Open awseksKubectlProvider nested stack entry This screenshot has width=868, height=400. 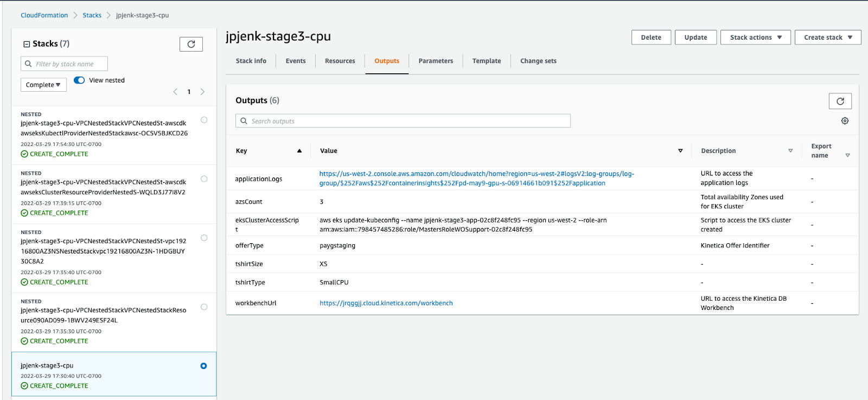coord(104,128)
